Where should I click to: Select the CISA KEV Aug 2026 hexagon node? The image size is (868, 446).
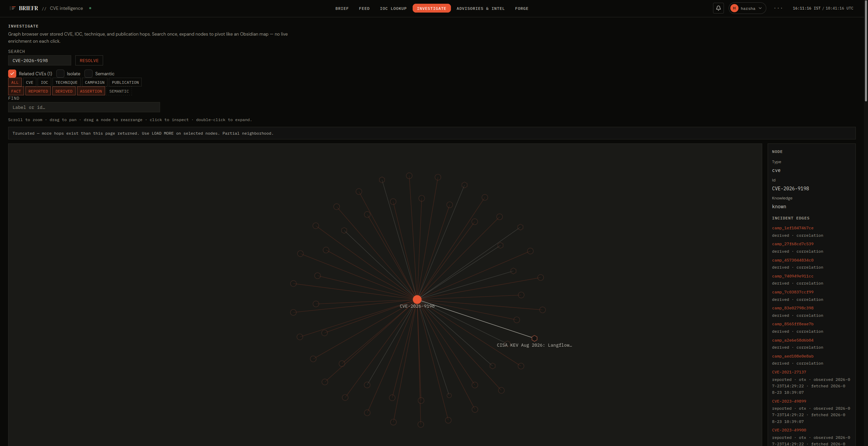[x=534, y=338]
